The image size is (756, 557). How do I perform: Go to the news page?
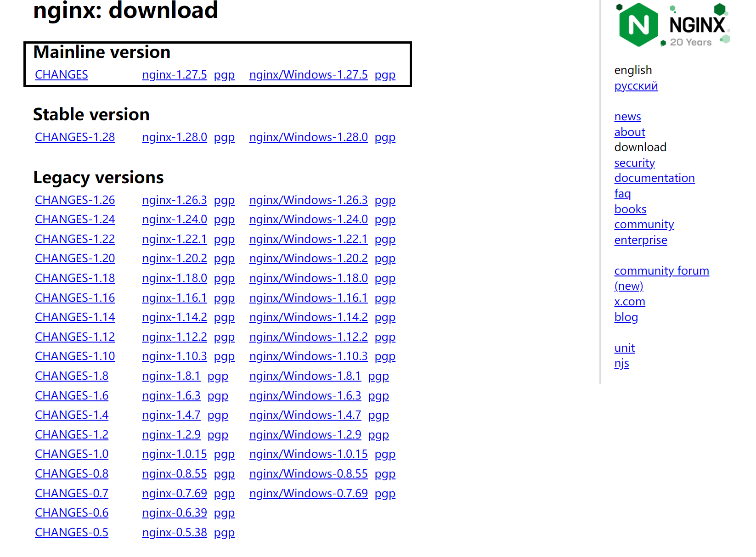(x=627, y=117)
